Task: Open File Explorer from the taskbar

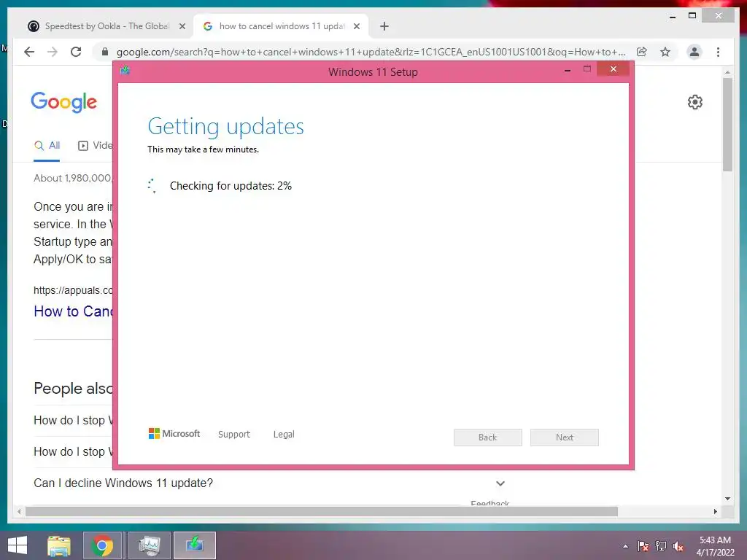Action: coord(59,545)
